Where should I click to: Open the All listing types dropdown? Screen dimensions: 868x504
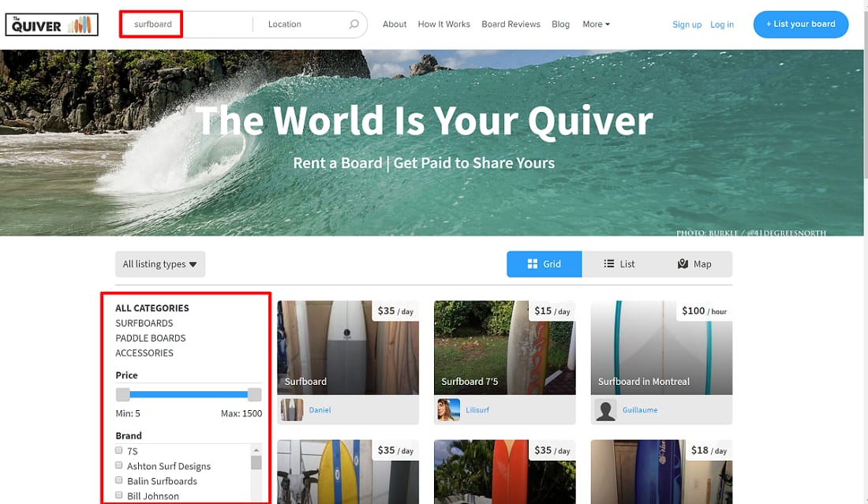click(x=160, y=263)
